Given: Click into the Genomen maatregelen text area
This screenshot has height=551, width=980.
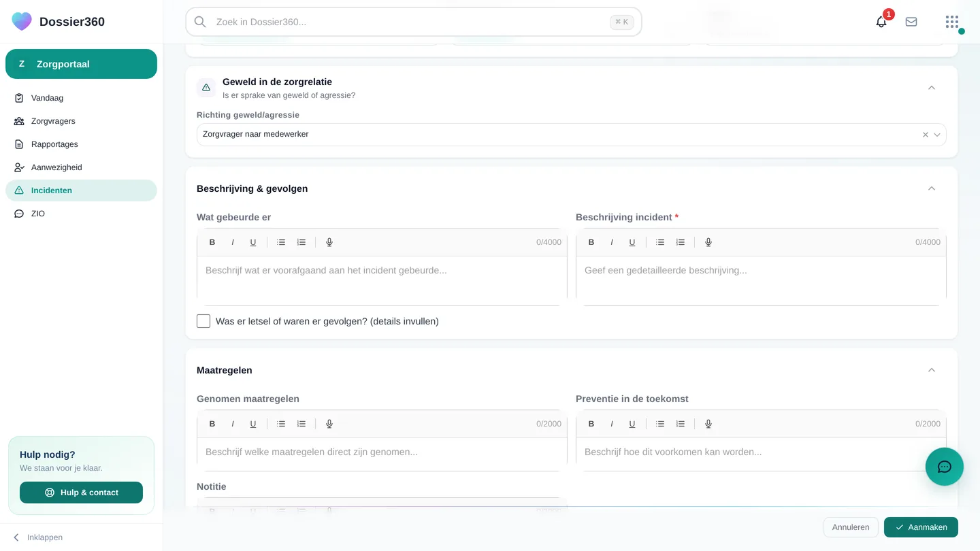Looking at the screenshot, I should pos(382,454).
